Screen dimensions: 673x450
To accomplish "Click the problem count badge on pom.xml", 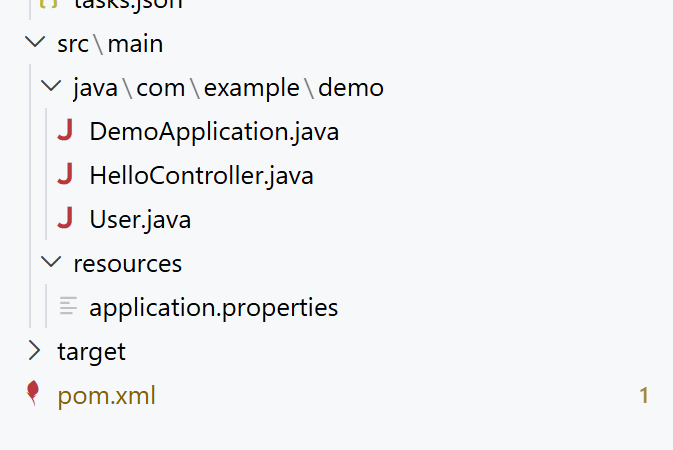I will 644,395.
